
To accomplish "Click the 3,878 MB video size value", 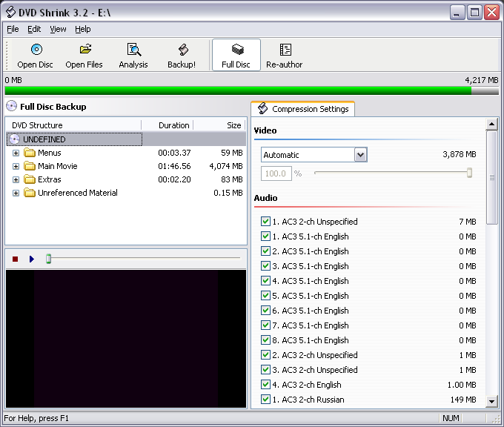I will pyautogui.click(x=460, y=154).
